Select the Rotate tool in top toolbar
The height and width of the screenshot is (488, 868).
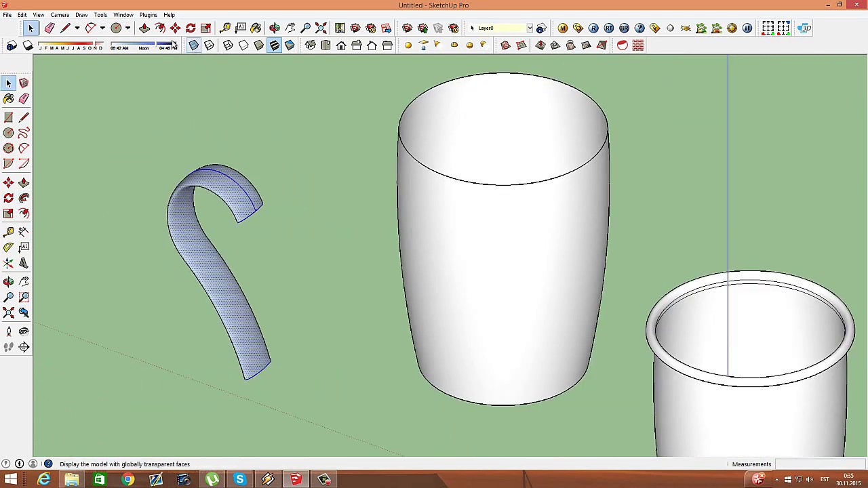coord(191,28)
